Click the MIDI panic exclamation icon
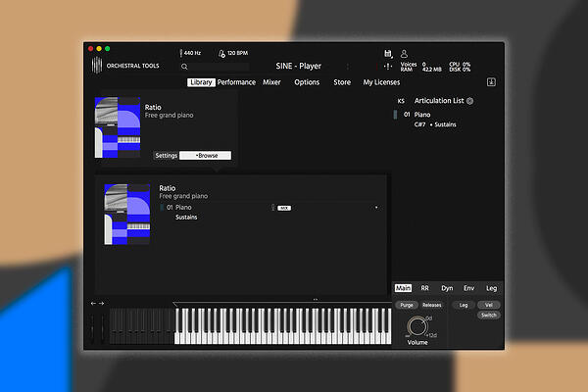Screen dimensions: 588x392 [x=388, y=67]
